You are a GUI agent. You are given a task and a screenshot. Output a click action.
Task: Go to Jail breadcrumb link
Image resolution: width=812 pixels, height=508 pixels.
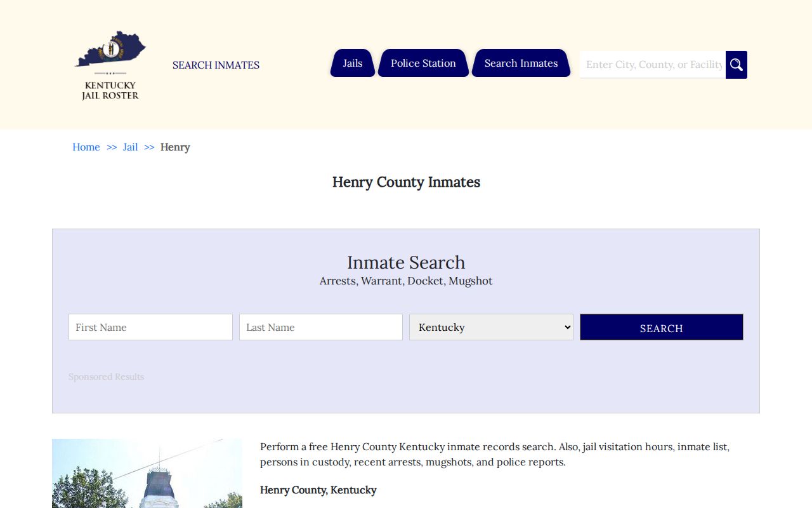pos(131,147)
